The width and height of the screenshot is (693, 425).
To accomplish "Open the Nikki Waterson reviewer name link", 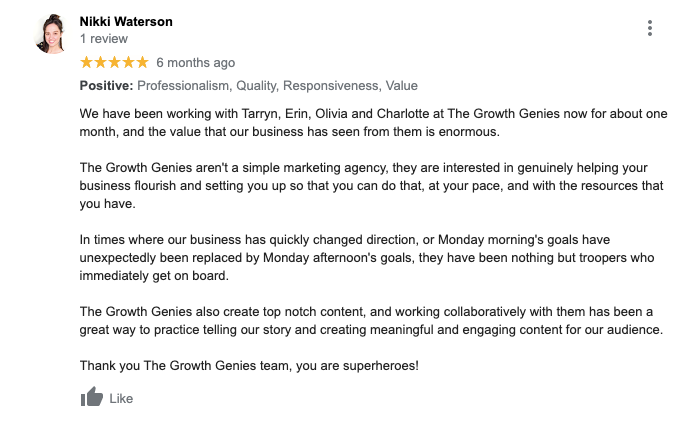I will click(125, 21).
